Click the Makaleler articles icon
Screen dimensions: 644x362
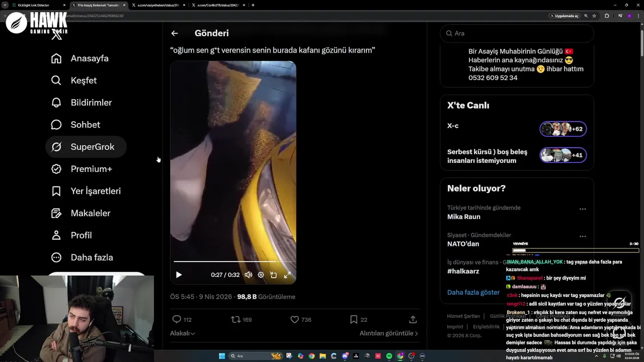pyautogui.click(x=56, y=213)
